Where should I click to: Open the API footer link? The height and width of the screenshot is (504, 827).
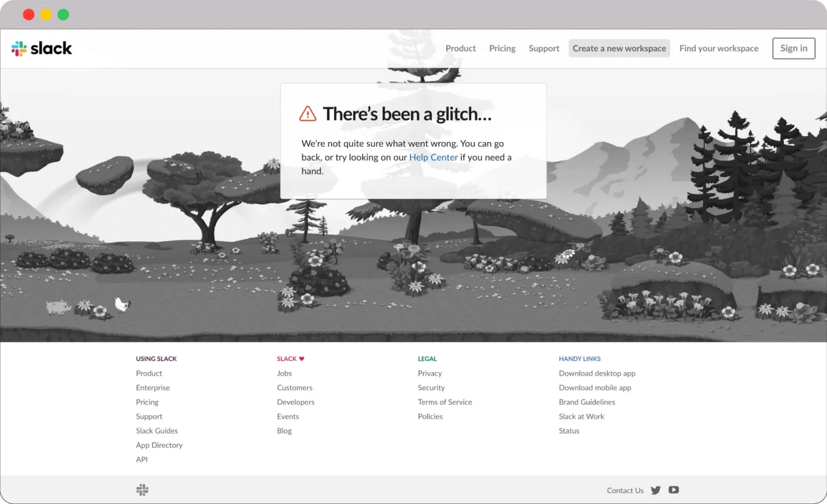[142, 459]
